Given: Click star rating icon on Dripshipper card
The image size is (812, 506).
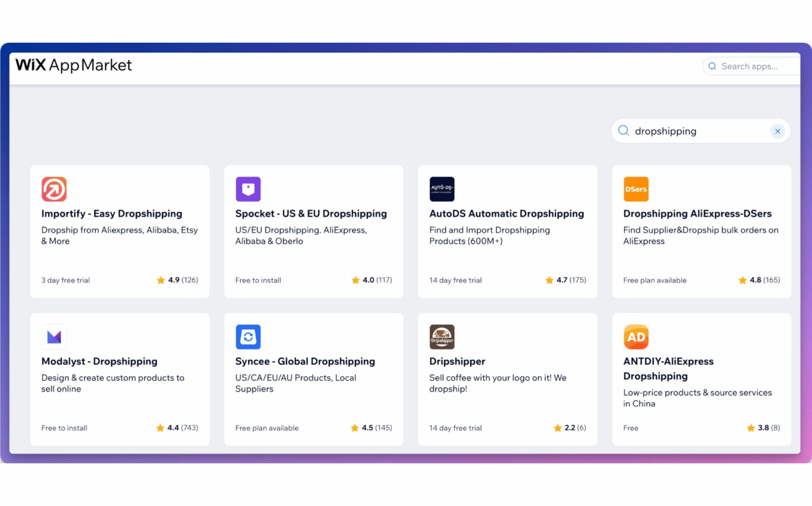Looking at the screenshot, I should (557, 428).
